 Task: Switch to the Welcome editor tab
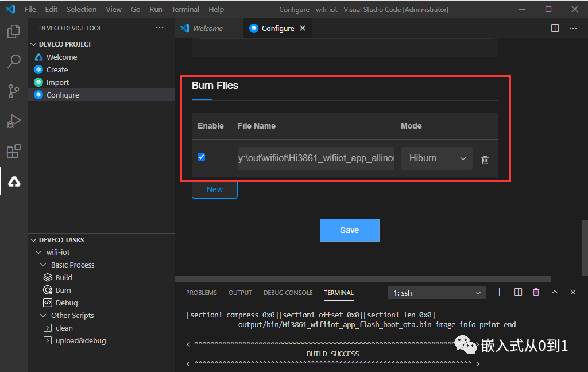click(208, 28)
